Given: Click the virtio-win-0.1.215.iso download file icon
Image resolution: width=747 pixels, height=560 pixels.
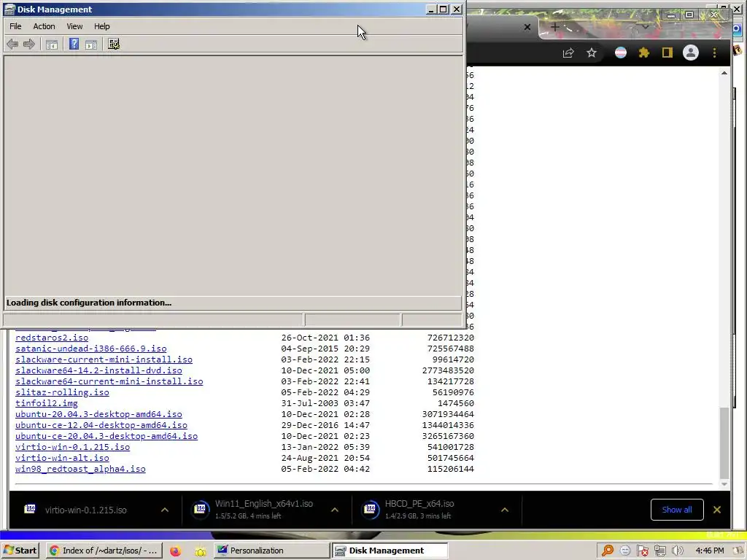Looking at the screenshot, I should tap(29, 509).
